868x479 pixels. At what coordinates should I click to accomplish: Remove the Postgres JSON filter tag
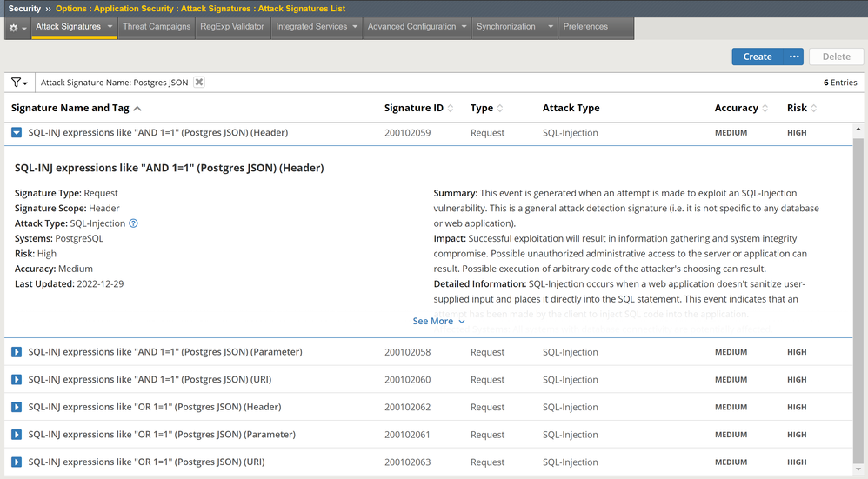point(199,83)
